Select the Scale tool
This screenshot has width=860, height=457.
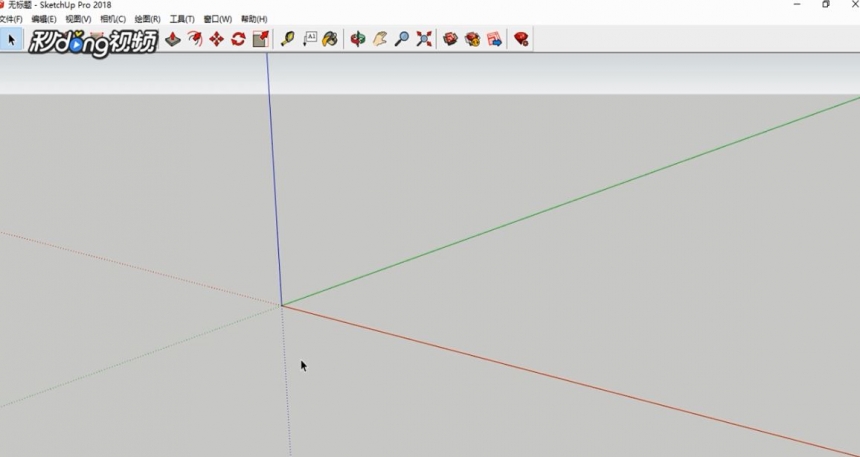(261, 39)
